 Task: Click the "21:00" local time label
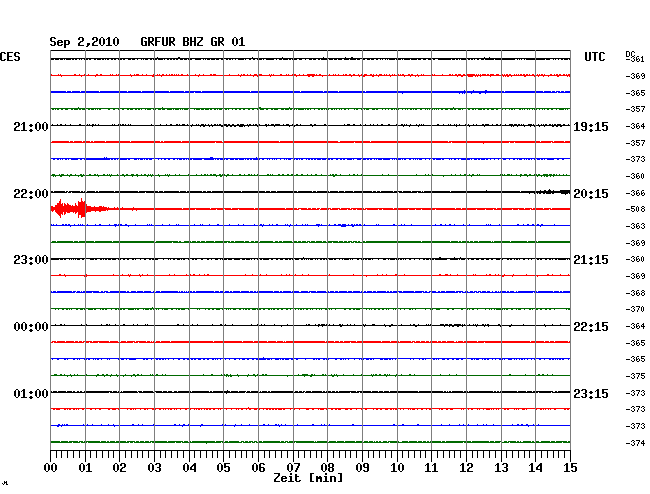[x=31, y=127]
